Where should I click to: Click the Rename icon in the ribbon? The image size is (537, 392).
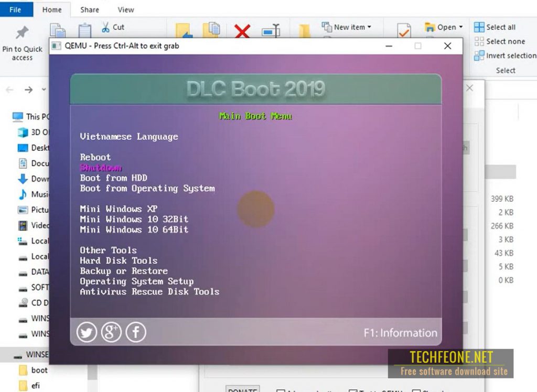coord(271,30)
